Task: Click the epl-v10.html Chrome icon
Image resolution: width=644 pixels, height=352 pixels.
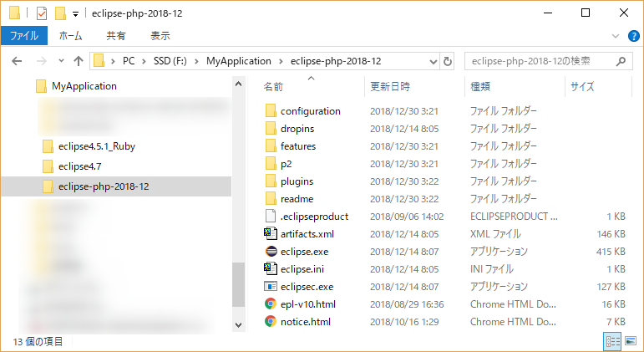Action: 271,304
